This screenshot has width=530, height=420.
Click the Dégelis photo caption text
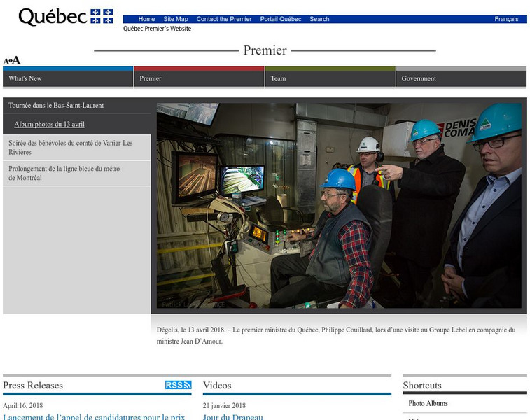[x=336, y=335]
